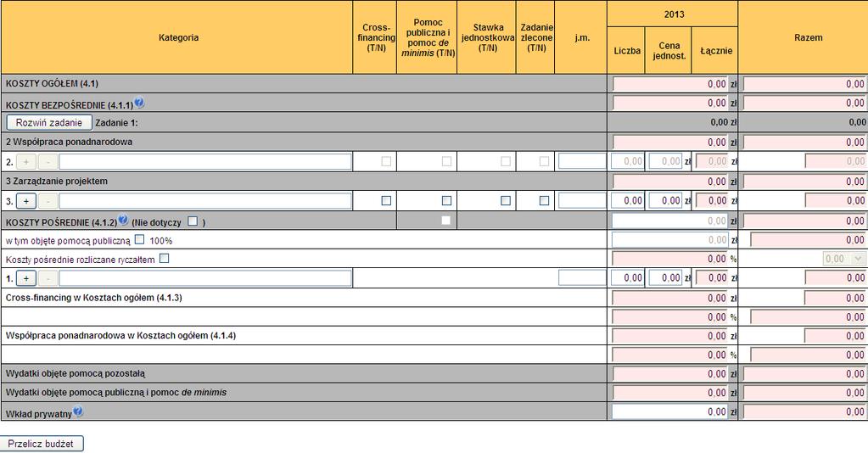Screen dimensions: 868x453
Task: Click the Rozwiń zadanie button
Action: tap(48, 122)
